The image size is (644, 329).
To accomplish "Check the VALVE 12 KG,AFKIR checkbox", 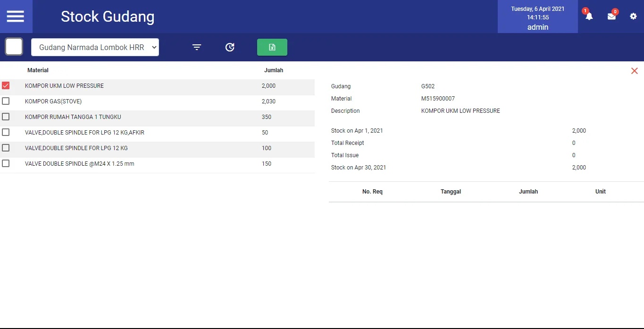I will point(6,132).
